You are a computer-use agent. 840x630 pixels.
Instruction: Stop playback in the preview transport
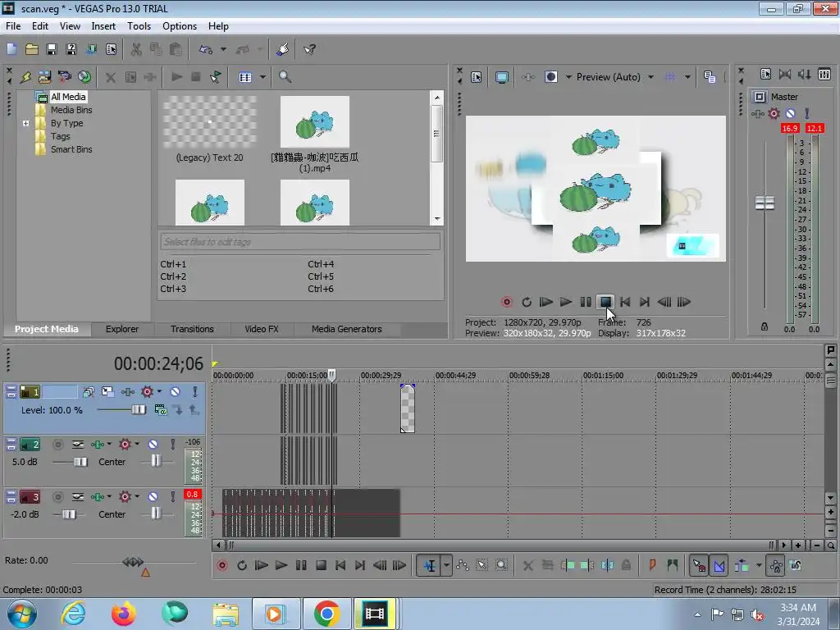coord(605,302)
